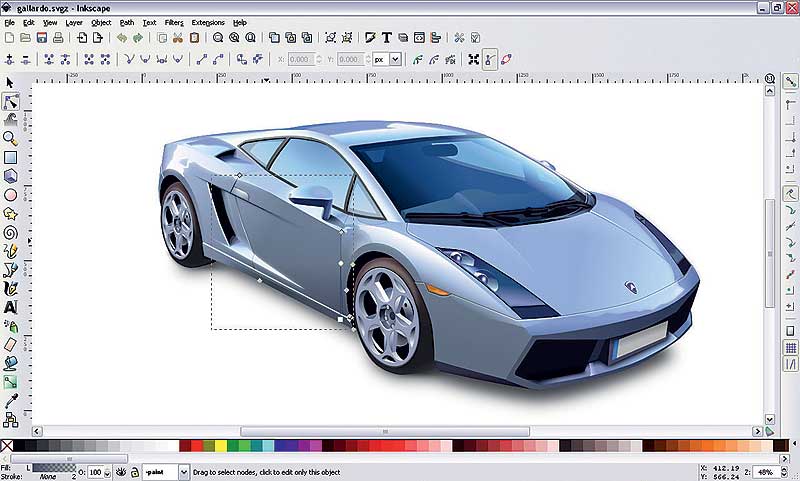This screenshot has height=481, width=800.
Task: Open the Path menu
Action: coord(127,23)
